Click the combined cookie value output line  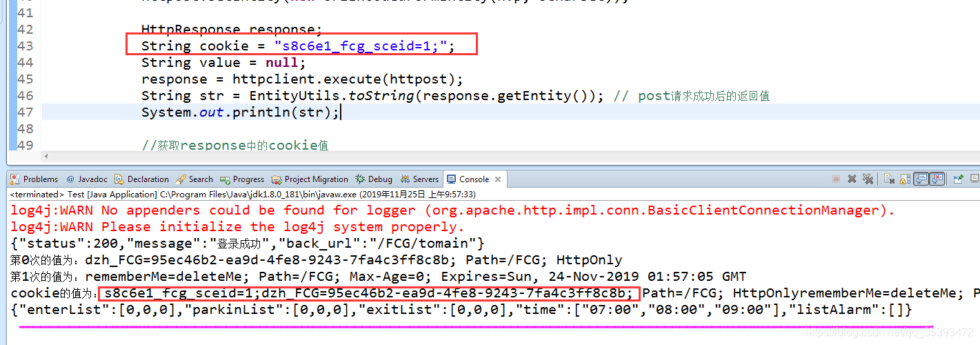tap(495, 293)
